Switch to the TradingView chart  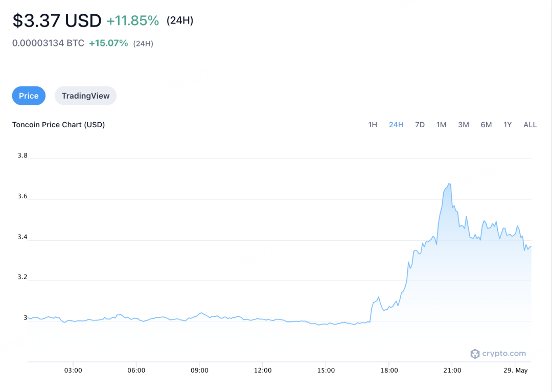click(85, 96)
